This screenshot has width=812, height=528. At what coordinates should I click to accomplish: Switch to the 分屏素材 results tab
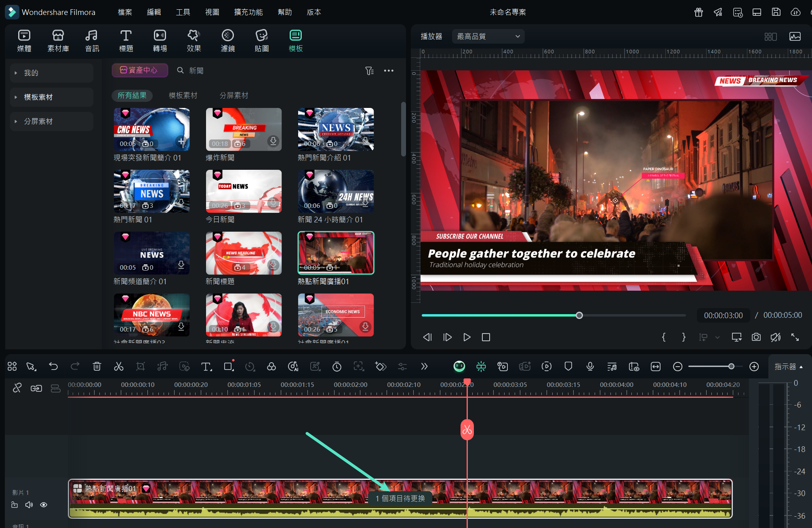[234, 95]
